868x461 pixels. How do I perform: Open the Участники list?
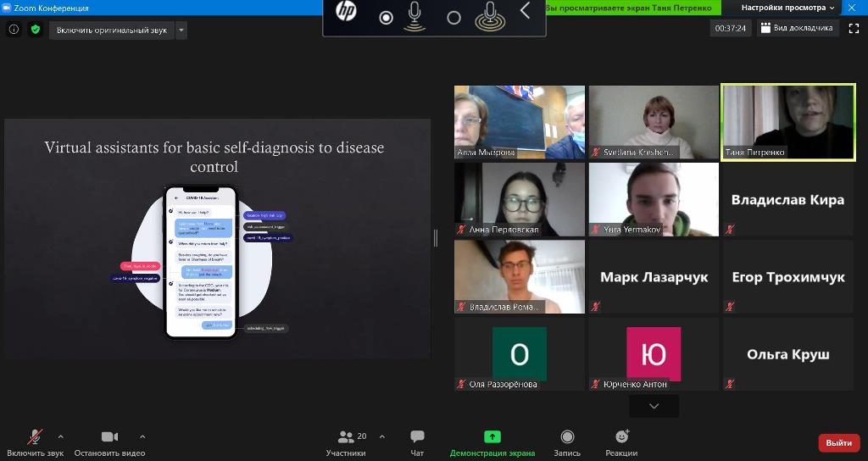click(346, 442)
